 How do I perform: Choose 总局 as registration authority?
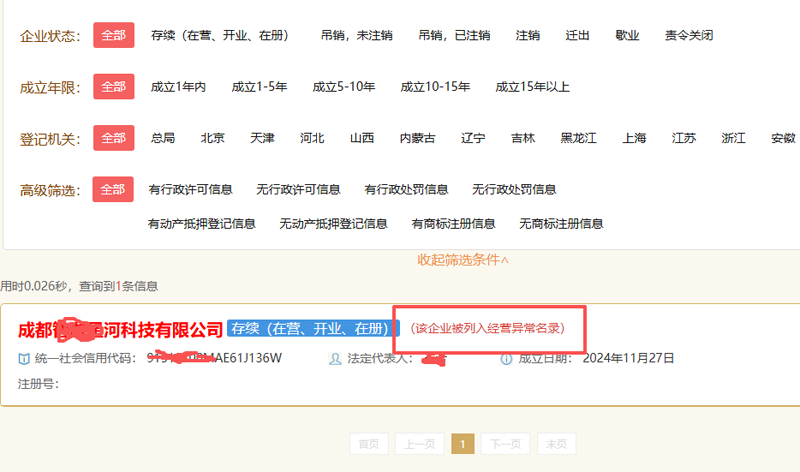(x=163, y=138)
